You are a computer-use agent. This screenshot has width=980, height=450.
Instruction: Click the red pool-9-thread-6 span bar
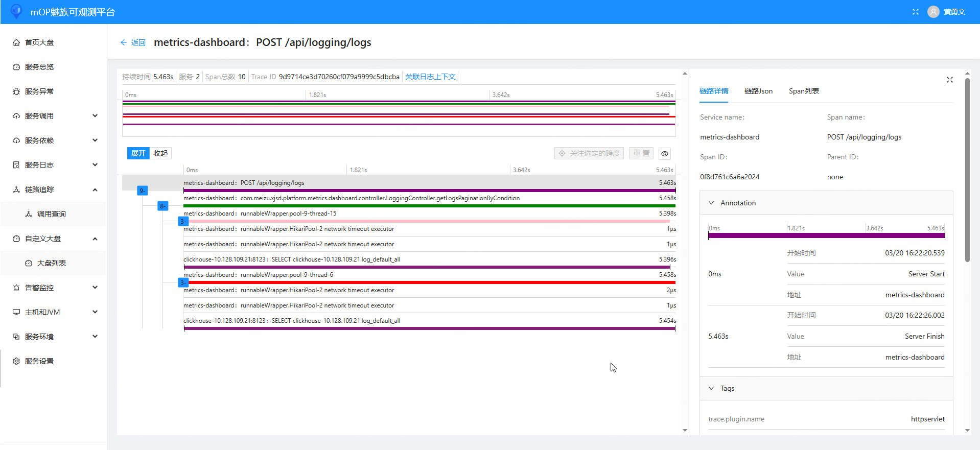tap(429, 282)
